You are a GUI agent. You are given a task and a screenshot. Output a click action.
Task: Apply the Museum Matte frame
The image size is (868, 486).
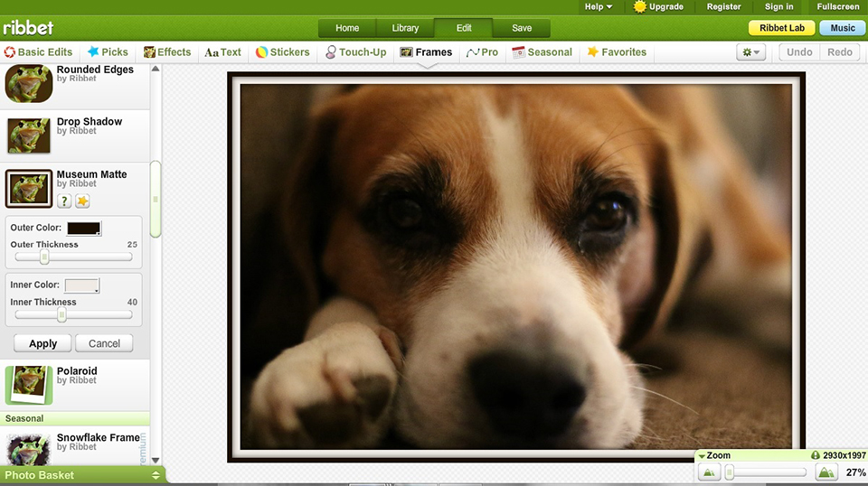42,343
